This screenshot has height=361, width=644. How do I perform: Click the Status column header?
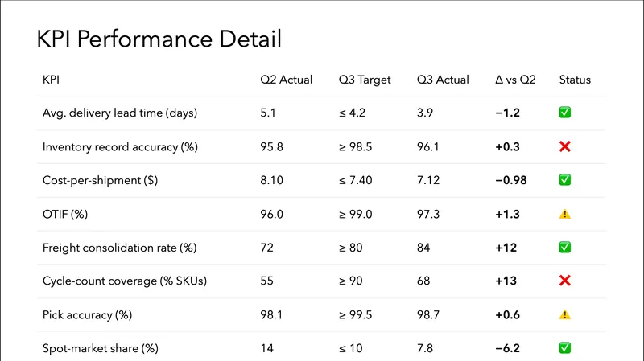(x=575, y=80)
